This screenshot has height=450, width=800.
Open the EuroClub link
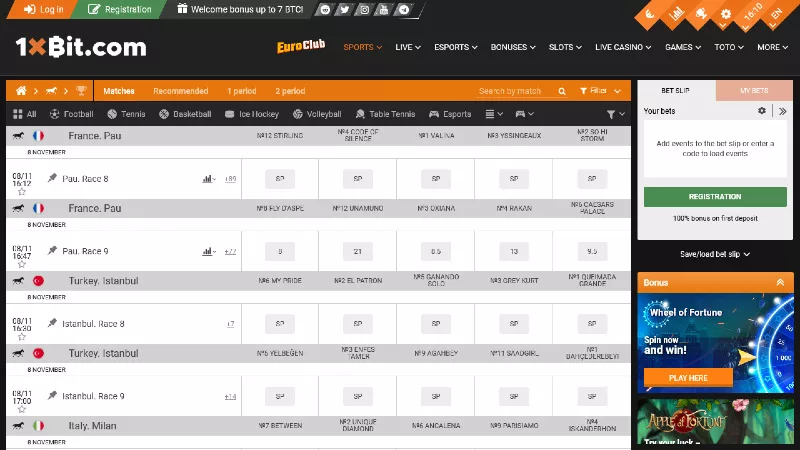(x=301, y=46)
